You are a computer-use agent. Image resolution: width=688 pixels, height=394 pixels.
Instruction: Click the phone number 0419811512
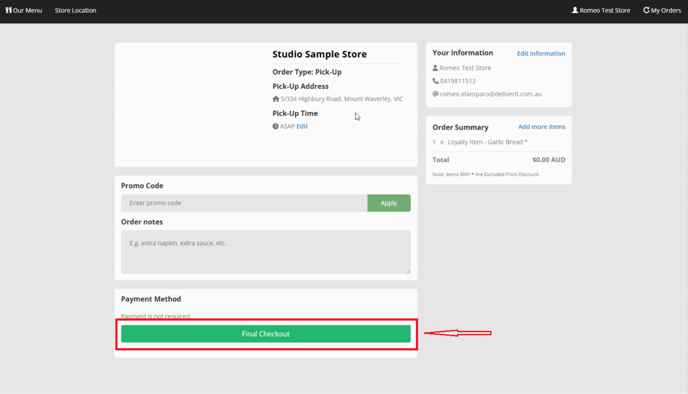click(458, 81)
